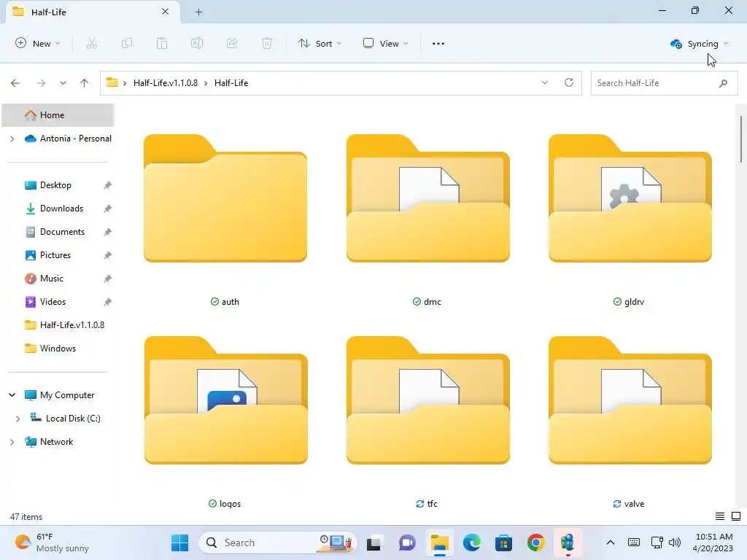Switch to large thumbnails view icon in status bar
This screenshot has width=747, height=560.
(736, 516)
